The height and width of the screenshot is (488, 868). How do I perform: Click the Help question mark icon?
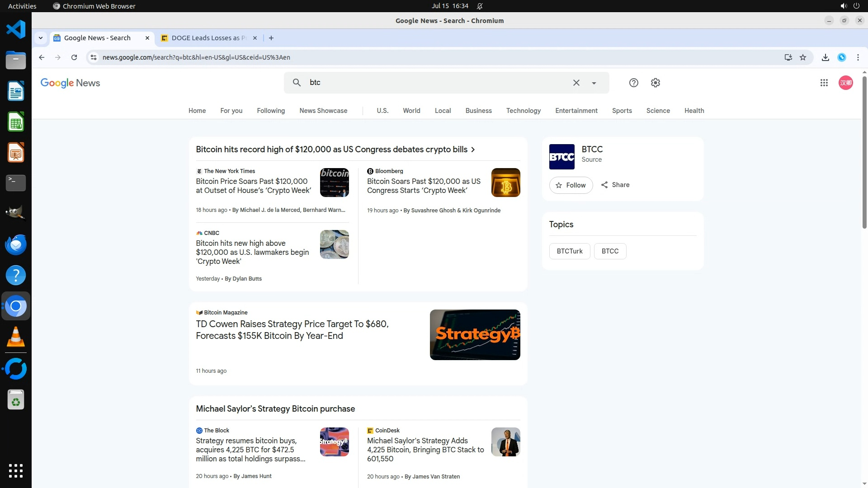633,83
